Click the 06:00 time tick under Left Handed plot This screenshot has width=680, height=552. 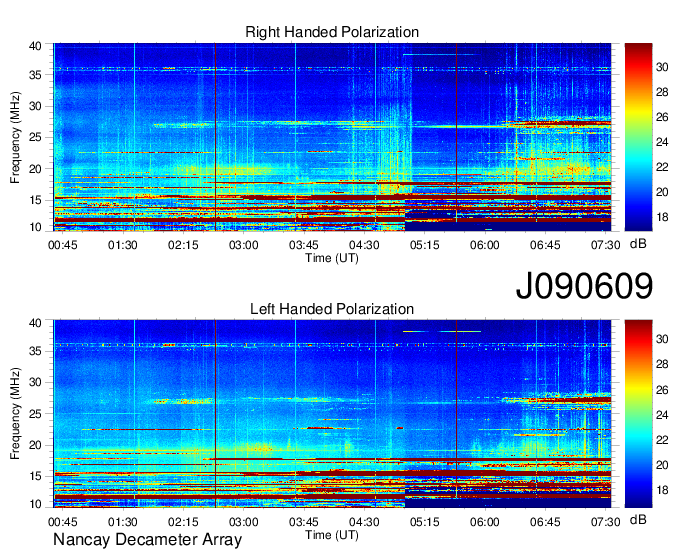pyautogui.click(x=485, y=522)
